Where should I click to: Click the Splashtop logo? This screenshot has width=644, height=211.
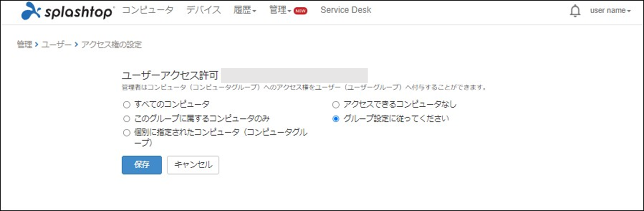[68, 11]
